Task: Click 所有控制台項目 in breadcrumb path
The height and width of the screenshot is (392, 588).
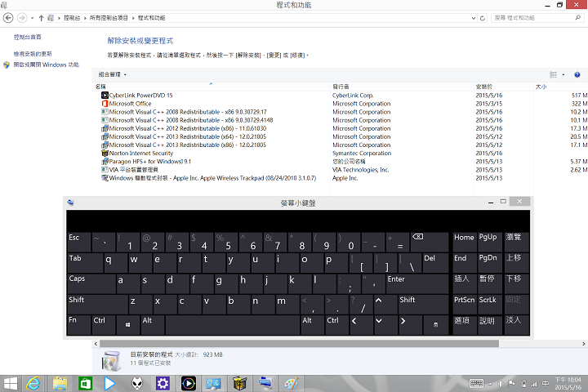Action: [109, 18]
